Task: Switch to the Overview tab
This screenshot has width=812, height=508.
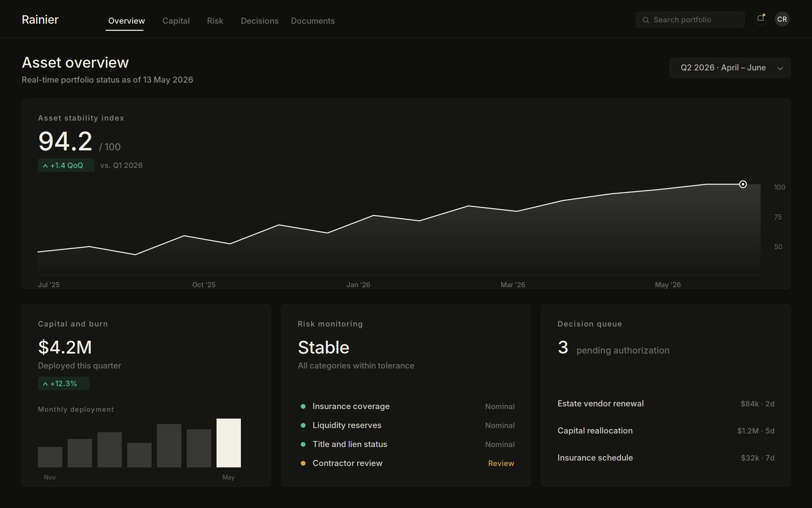Action: (126, 21)
